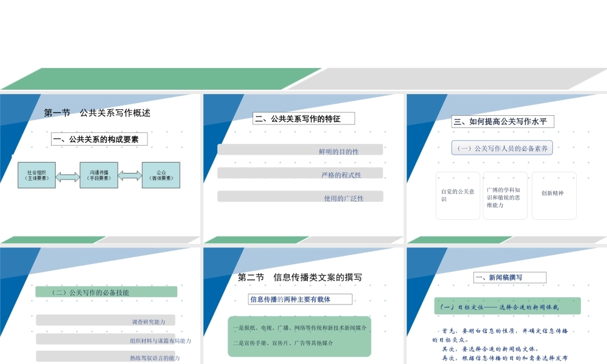Screen dimensions: 607x364
Task: Click the double arrow between 社会组织 and 沟通传播
Action: (67, 175)
